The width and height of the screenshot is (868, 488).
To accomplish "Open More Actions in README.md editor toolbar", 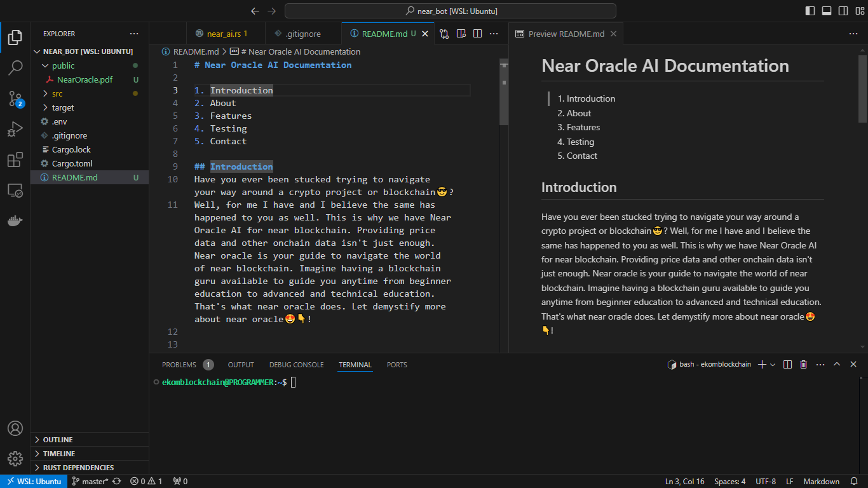I will click(x=494, y=34).
